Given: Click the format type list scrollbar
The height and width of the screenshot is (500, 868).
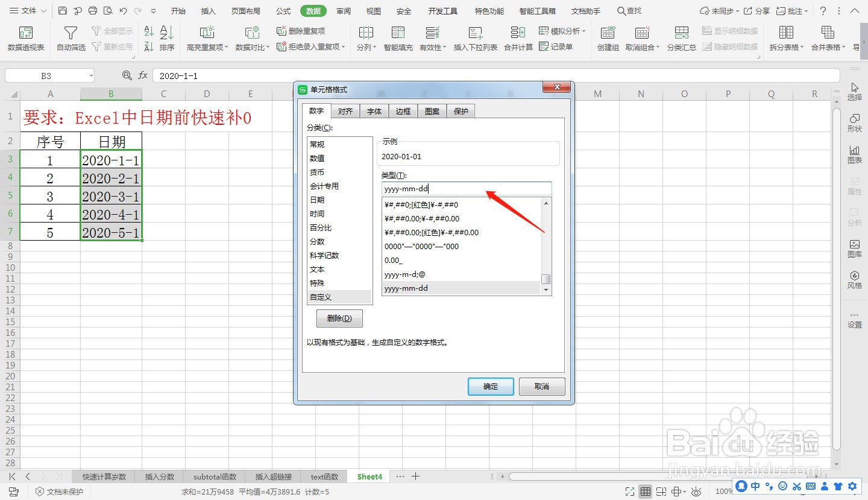Looking at the screenshot, I should (546, 279).
